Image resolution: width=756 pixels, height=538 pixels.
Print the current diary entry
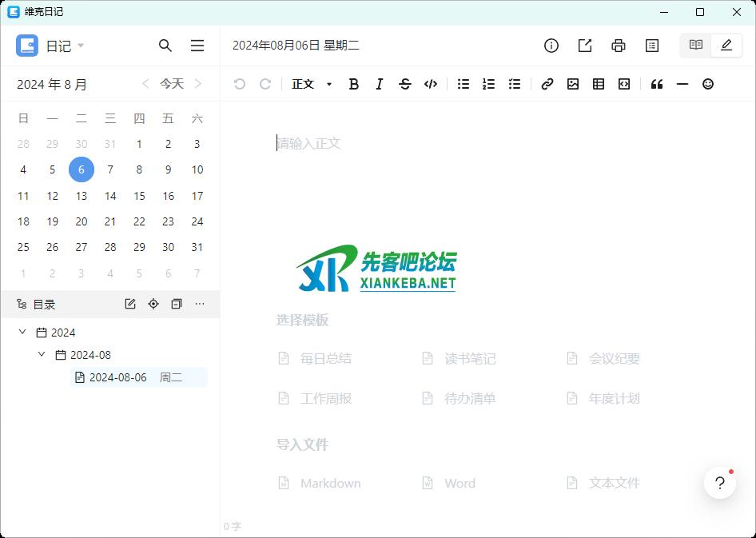619,46
